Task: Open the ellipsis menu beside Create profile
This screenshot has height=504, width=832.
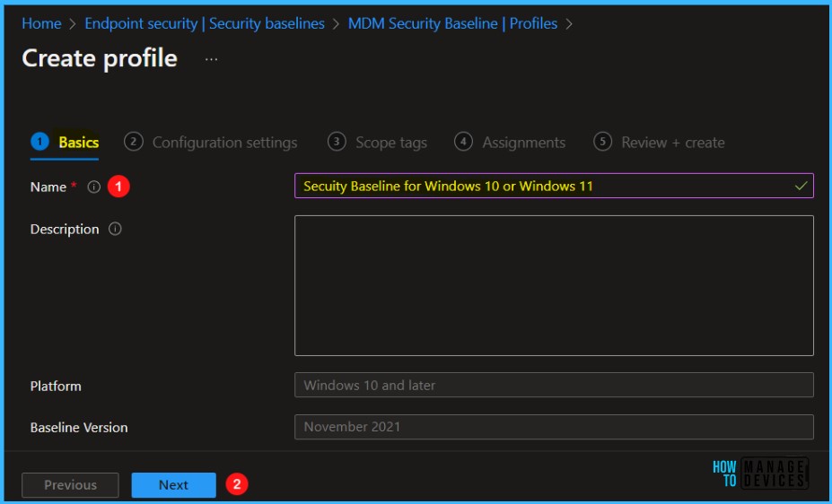Action: 211,59
